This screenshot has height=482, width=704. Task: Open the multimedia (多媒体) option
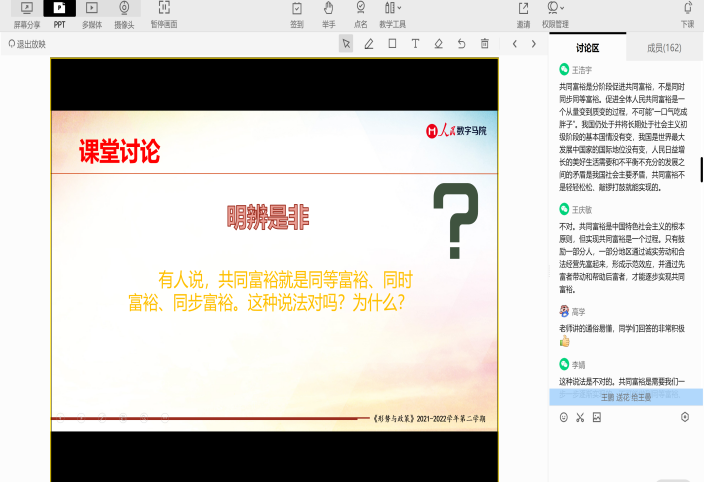tap(92, 13)
